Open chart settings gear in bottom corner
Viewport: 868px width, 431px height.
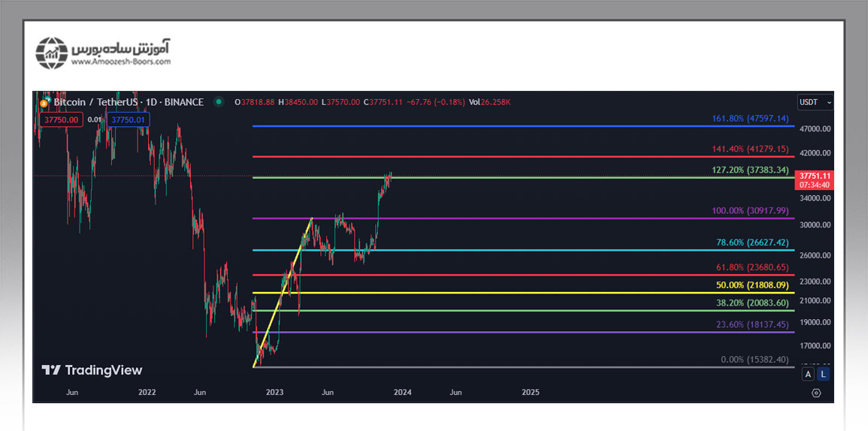pos(816,392)
